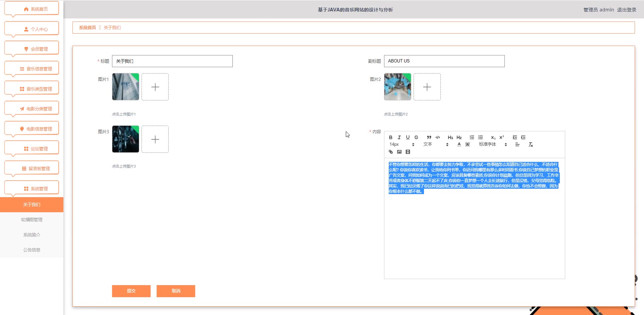Select 系统简介 submenu item

32,235
